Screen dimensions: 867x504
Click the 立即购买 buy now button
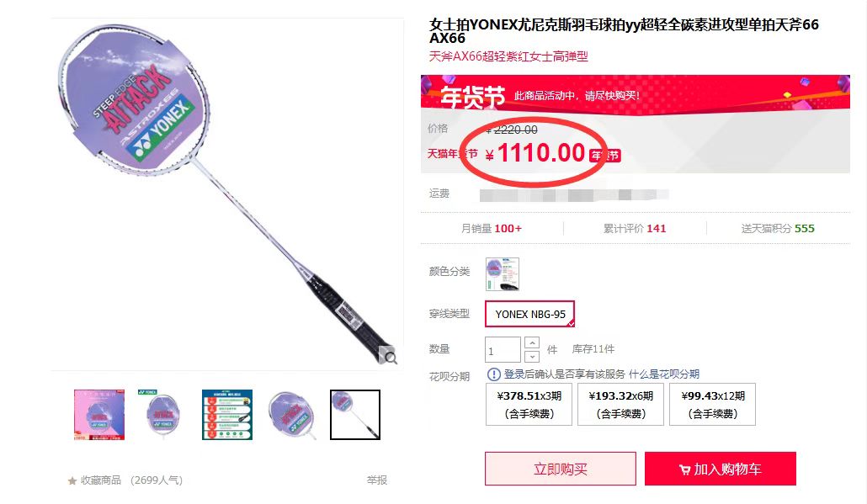(560, 470)
